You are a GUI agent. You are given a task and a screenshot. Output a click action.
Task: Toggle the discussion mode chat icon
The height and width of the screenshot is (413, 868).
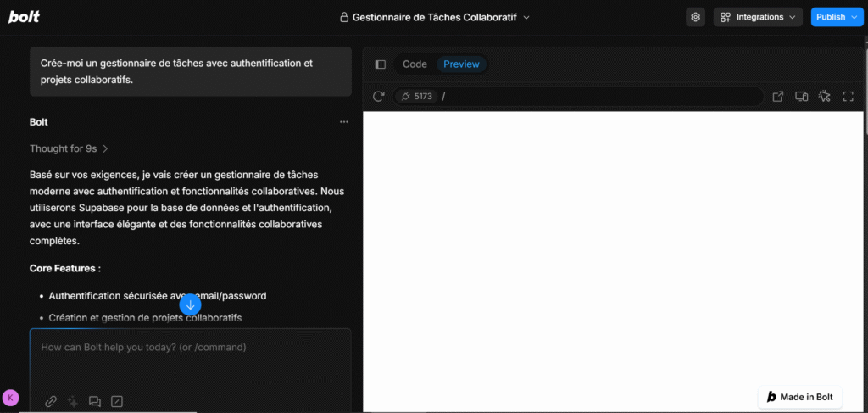click(95, 401)
